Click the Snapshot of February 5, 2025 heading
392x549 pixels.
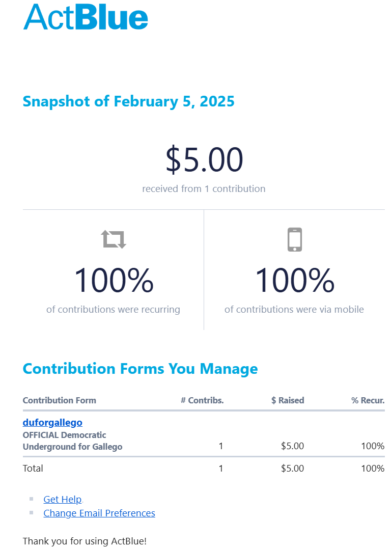pyautogui.click(x=128, y=101)
